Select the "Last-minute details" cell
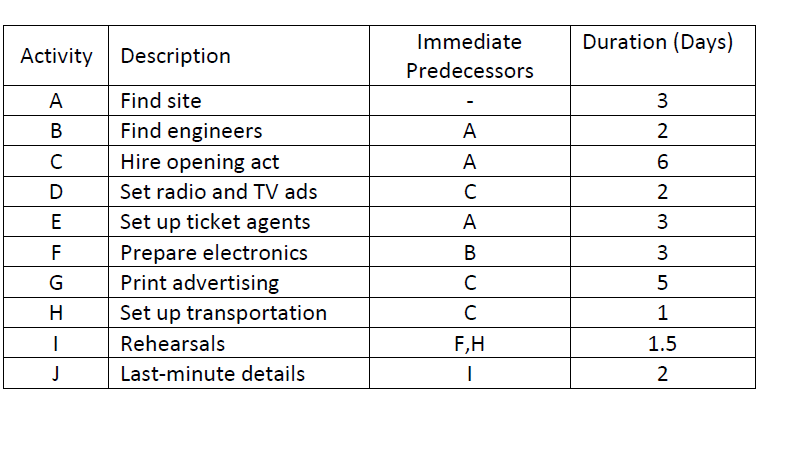 [212, 374]
